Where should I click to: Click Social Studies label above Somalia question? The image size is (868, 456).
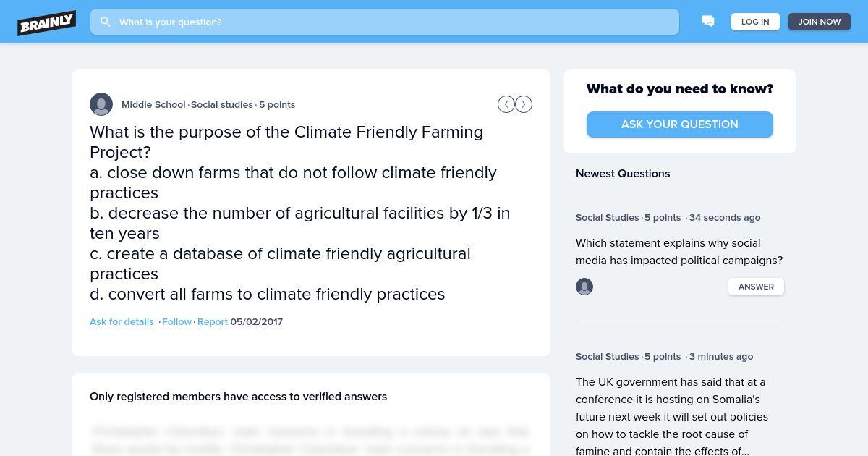coord(608,356)
